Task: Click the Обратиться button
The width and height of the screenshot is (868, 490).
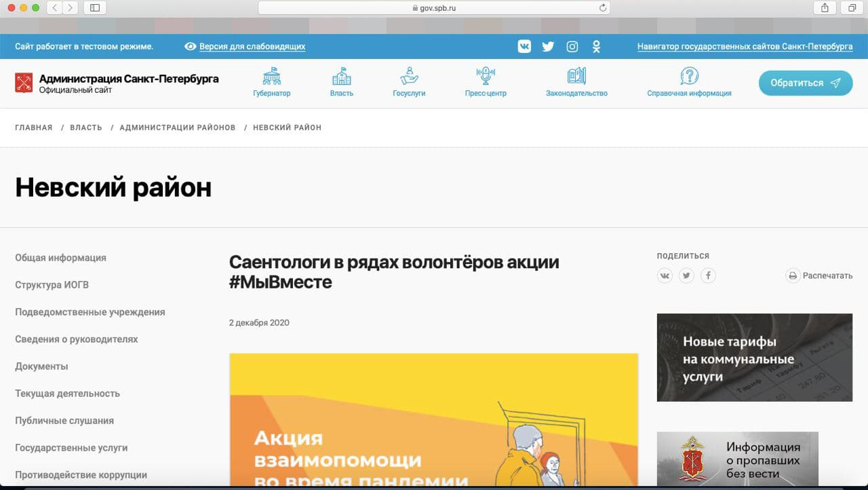Action: [806, 83]
